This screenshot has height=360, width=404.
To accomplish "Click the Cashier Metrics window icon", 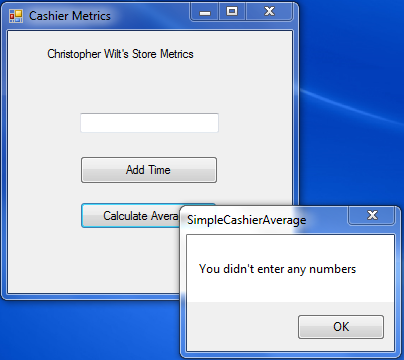I will click(16, 16).
